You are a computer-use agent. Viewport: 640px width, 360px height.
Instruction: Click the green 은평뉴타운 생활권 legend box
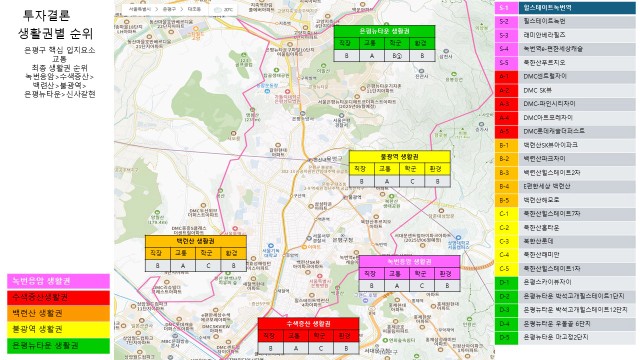58,346
